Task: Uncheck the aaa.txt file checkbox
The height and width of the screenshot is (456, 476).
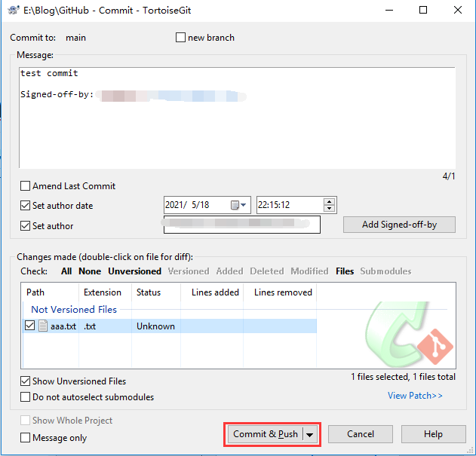Action: (x=30, y=326)
